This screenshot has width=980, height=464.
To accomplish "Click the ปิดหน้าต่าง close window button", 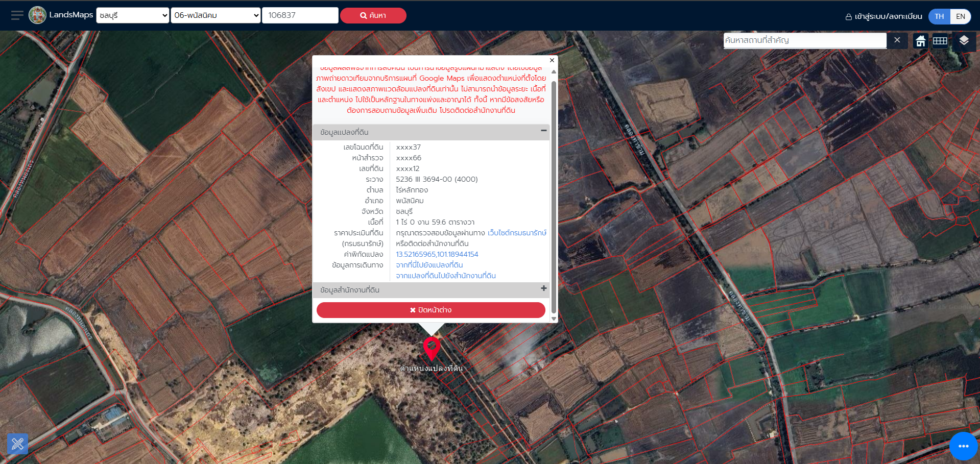I will pos(431,310).
